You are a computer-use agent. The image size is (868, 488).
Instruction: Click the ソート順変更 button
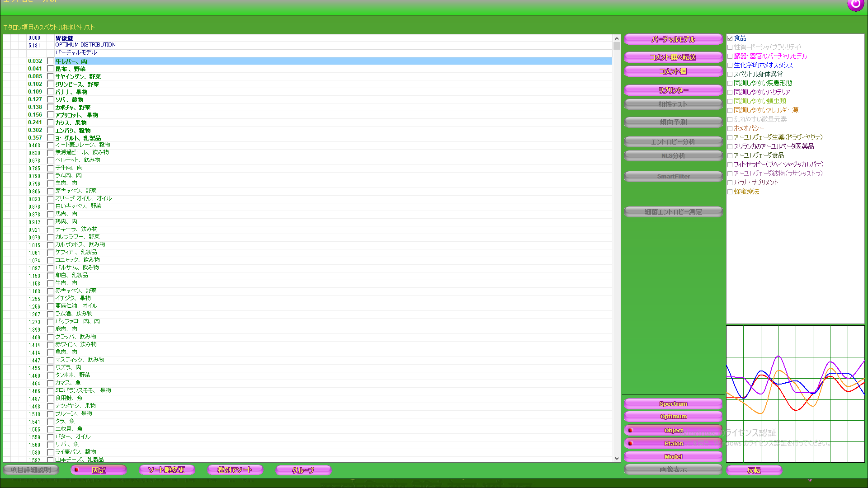(167, 469)
